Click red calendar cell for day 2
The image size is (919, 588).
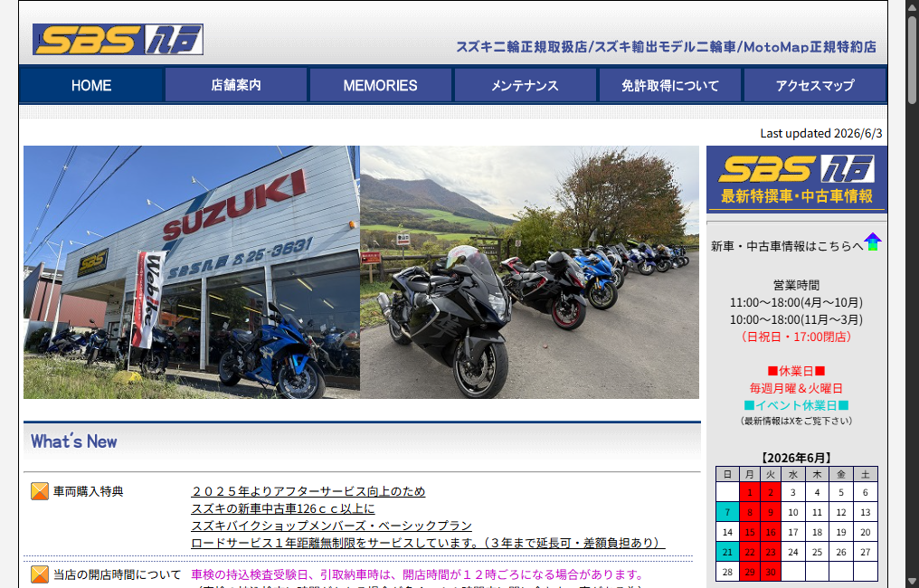771,492
